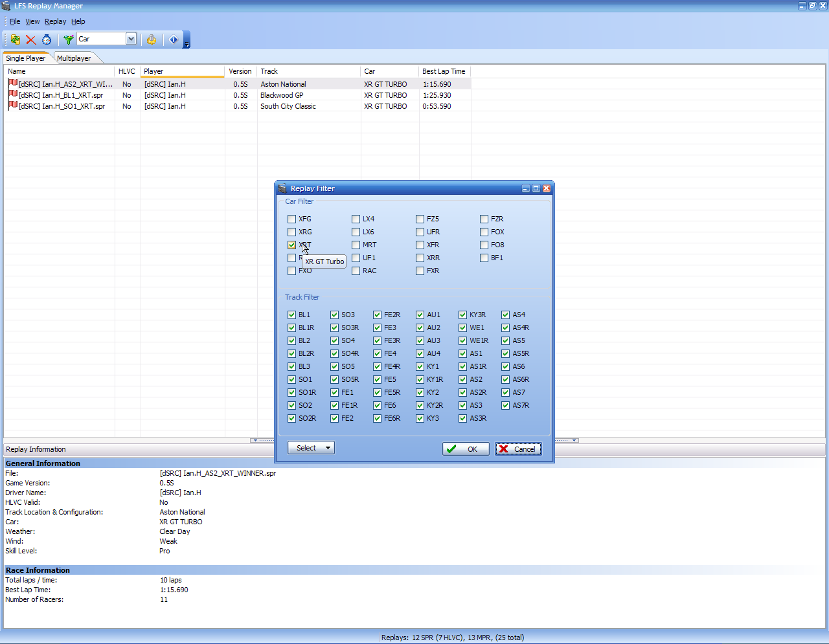Check the FZ5 car checkbox
This screenshot has height=644, width=829.
coord(420,219)
